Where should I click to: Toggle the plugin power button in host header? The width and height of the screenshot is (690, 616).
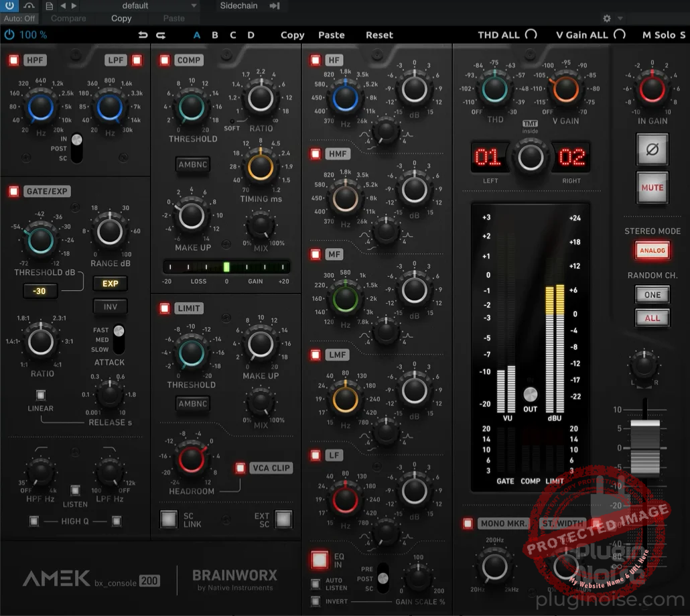click(x=9, y=5)
